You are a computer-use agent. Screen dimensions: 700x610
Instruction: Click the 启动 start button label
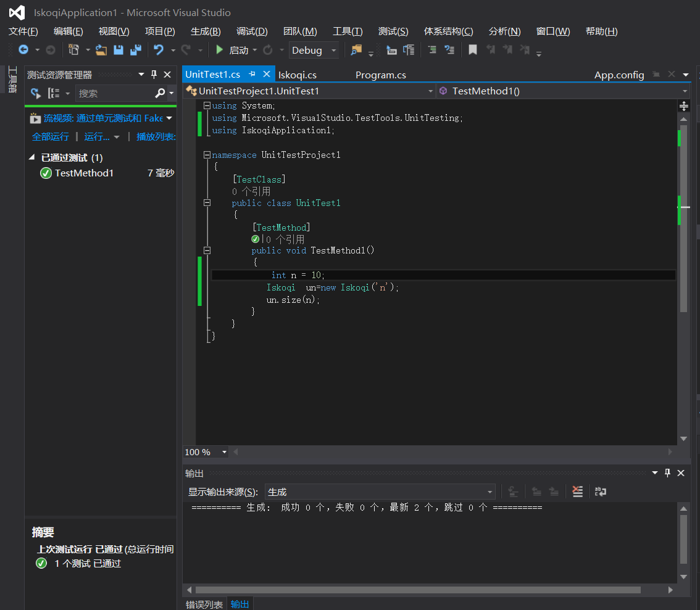click(x=238, y=50)
